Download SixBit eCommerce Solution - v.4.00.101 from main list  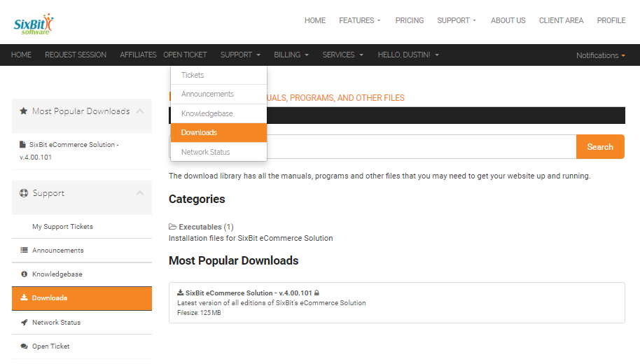click(x=249, y=293)
